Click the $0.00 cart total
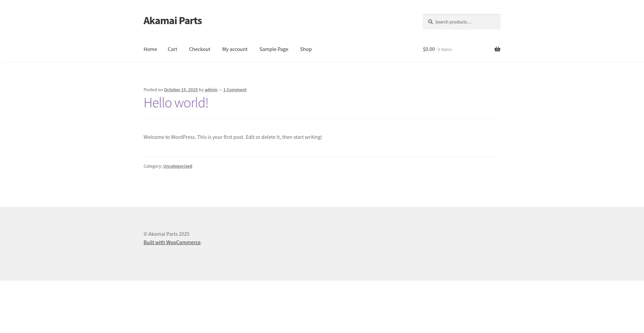 429,49
